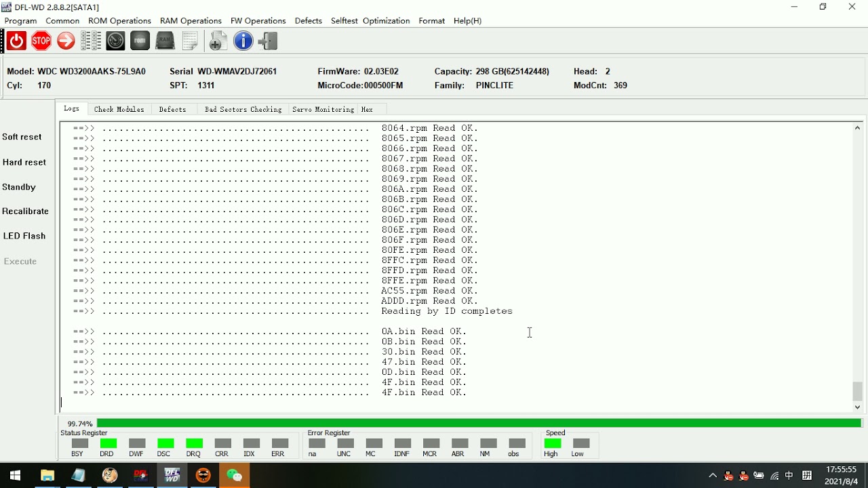This screenshot has height=488, width=868.
Task: Switch to the Defects tab
Action: point(172,109)
